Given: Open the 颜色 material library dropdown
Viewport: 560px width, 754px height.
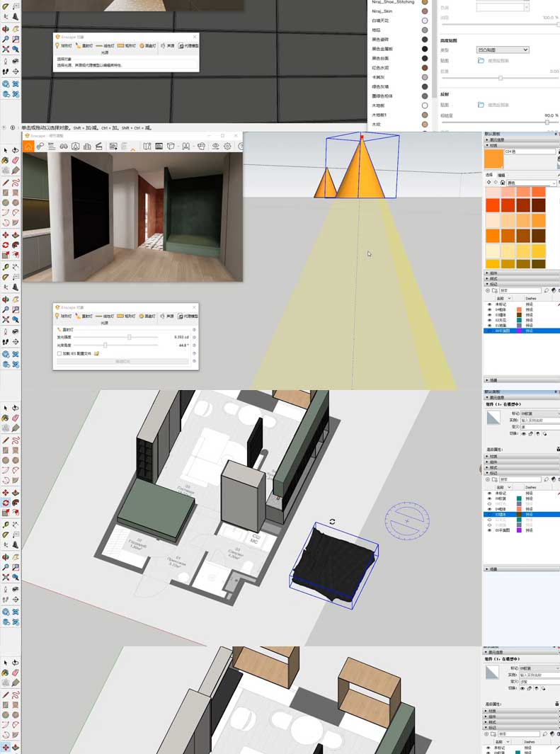Looking at the screenshot, I should (531, 181).
